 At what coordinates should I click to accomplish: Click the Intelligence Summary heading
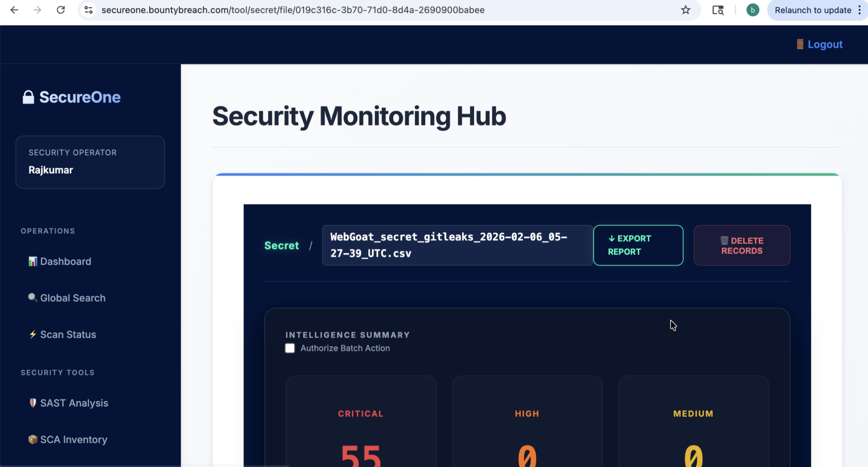[347, 335]
